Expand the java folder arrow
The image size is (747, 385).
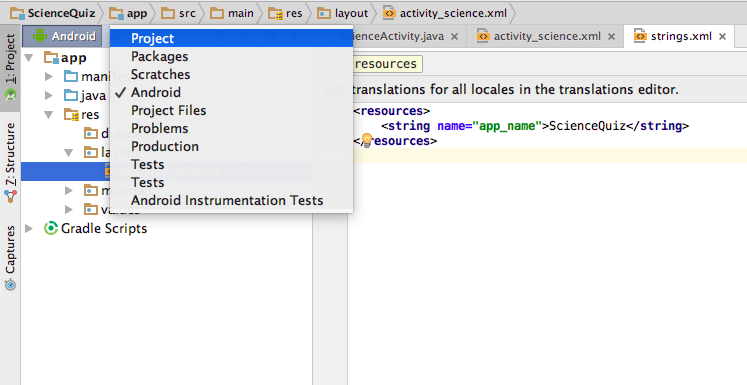coord(49,95)
